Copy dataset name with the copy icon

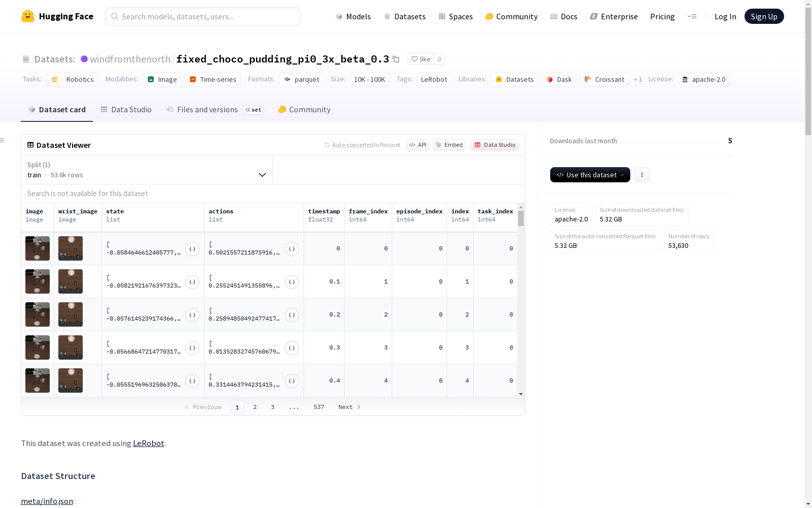coord(396,59)
